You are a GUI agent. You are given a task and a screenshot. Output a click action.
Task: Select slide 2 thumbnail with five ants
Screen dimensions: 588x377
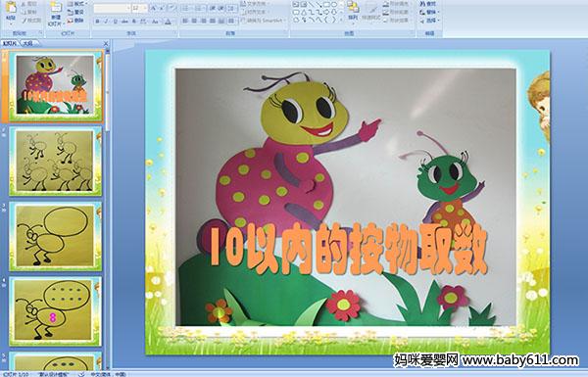pyautogui.click(x=56, y=162)
